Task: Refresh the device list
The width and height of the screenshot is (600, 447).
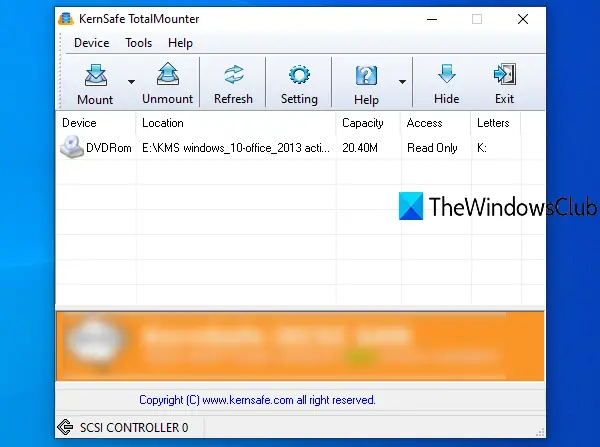Action: pos(233,83)
